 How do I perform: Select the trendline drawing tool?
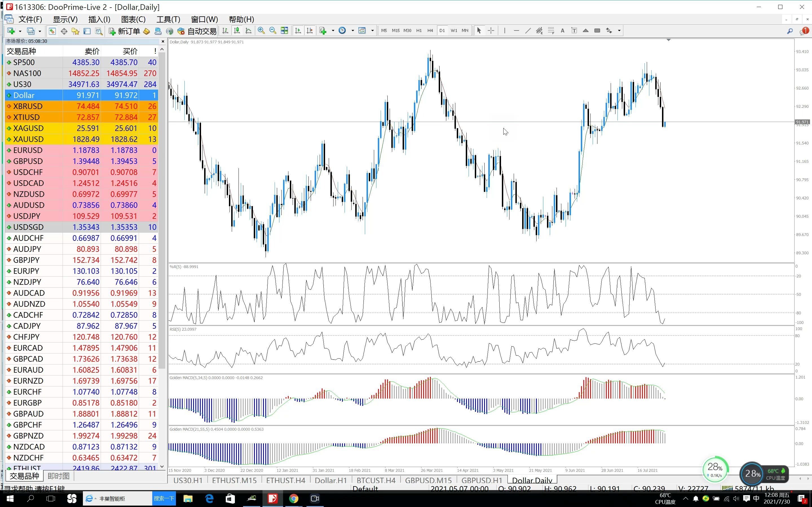[528, 30]
